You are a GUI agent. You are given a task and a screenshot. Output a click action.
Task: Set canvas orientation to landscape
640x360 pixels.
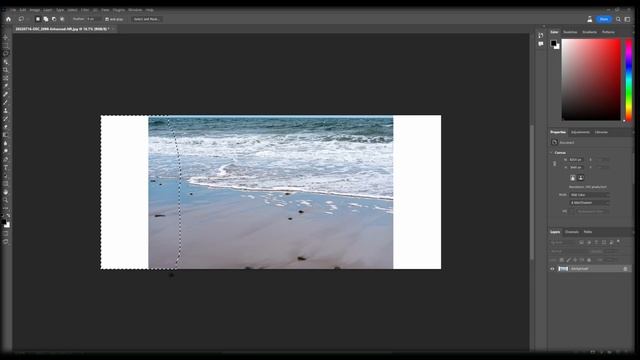click(x=581, y=178)
